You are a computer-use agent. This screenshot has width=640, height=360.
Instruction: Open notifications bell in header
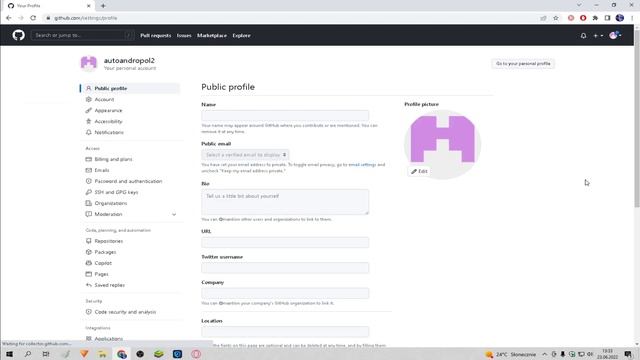(x=583, y=36)
